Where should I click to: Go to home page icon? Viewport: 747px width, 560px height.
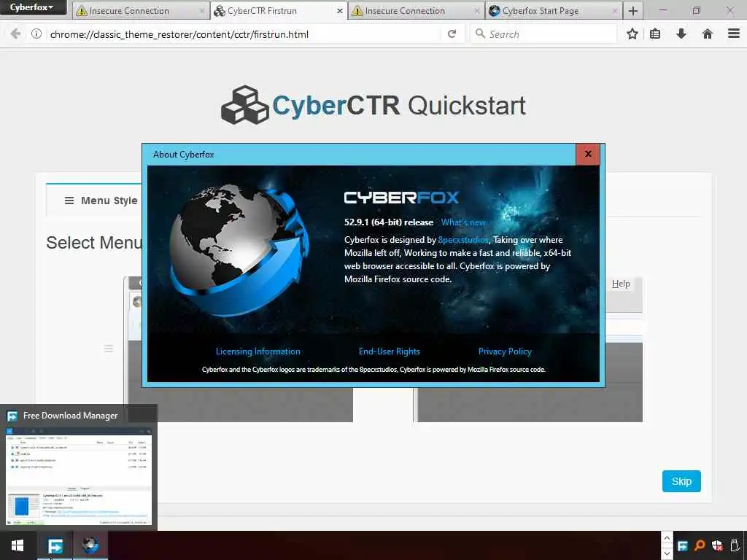coord(708,34)
